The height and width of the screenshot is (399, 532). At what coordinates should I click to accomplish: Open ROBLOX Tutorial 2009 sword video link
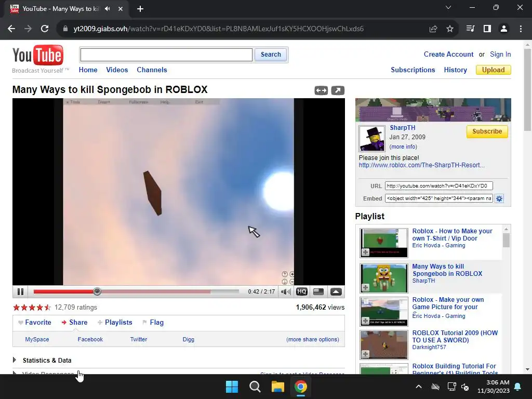click(x=455, y=337)
